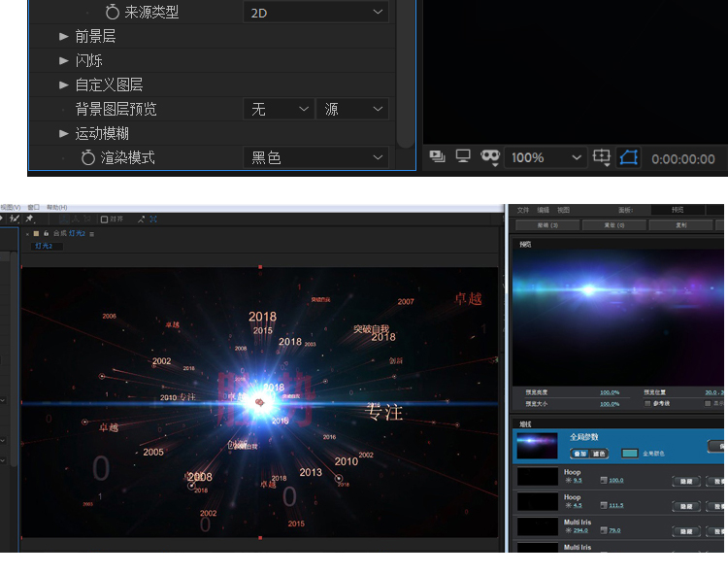Click the 预览亮度 100.0% value
Viewport: 728px width, 574px height.
click(x=610, y=392)
